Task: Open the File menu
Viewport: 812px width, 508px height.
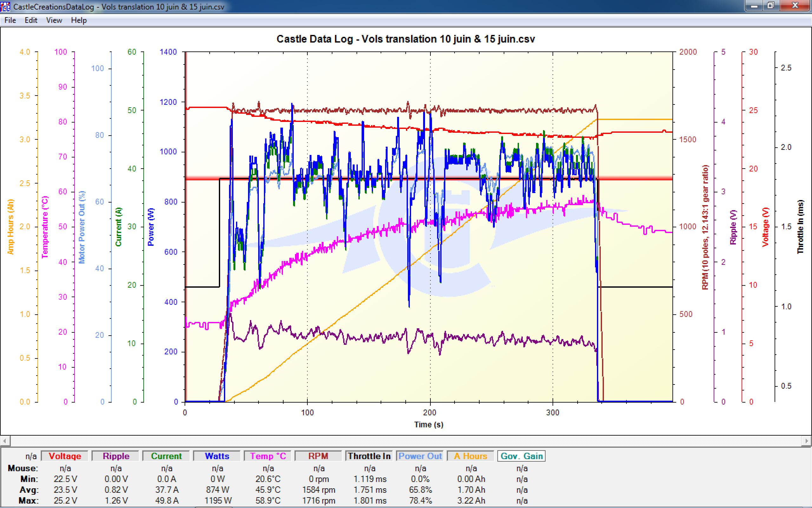Action: point(10,20)
